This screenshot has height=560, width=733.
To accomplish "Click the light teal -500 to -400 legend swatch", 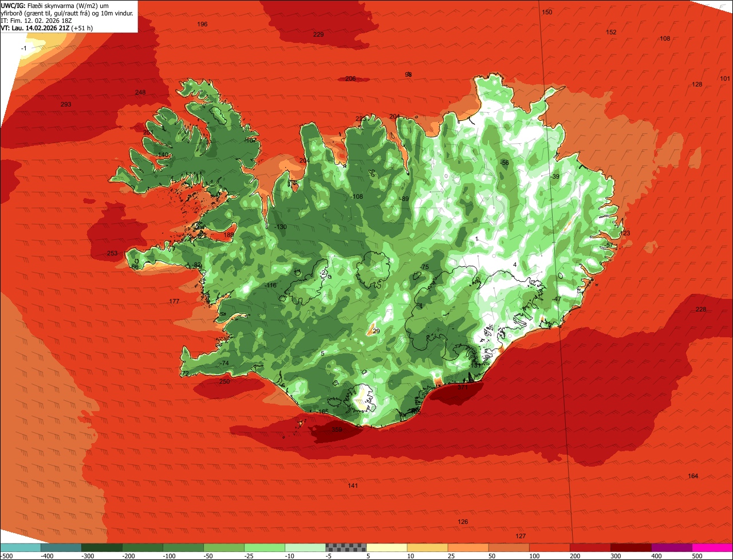I will point(21,547).
